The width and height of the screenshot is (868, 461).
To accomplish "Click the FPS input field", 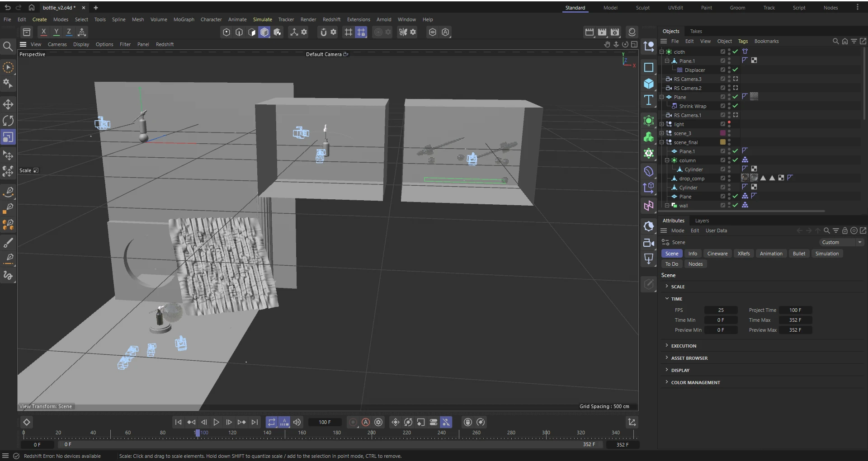I will click(721, 310).
